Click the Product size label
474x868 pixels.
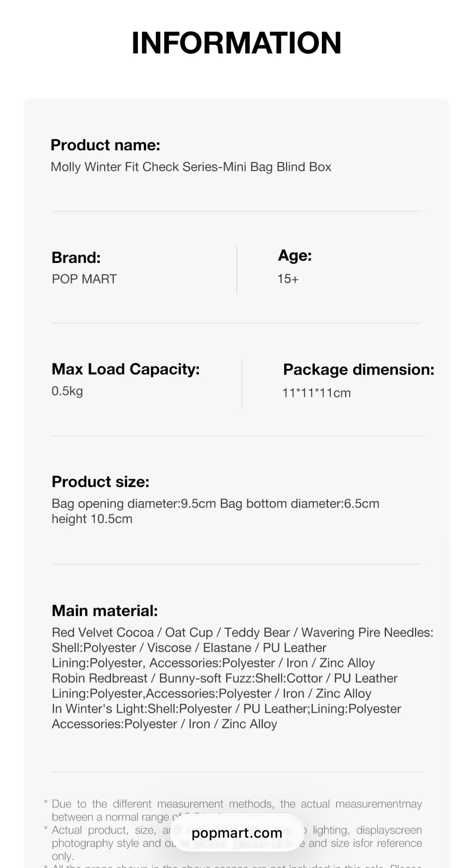tap(101, 482)
